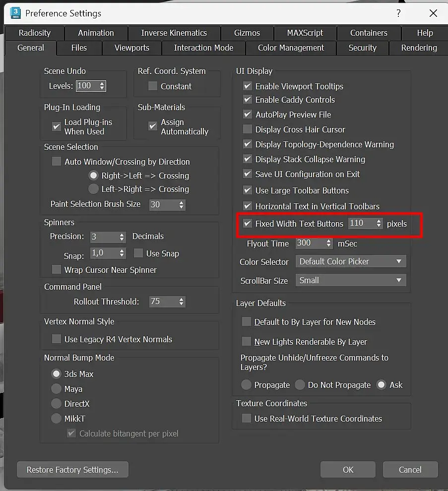Open the Rendering tab
This screenshot has height=491, width=448.
click(419, 48)
